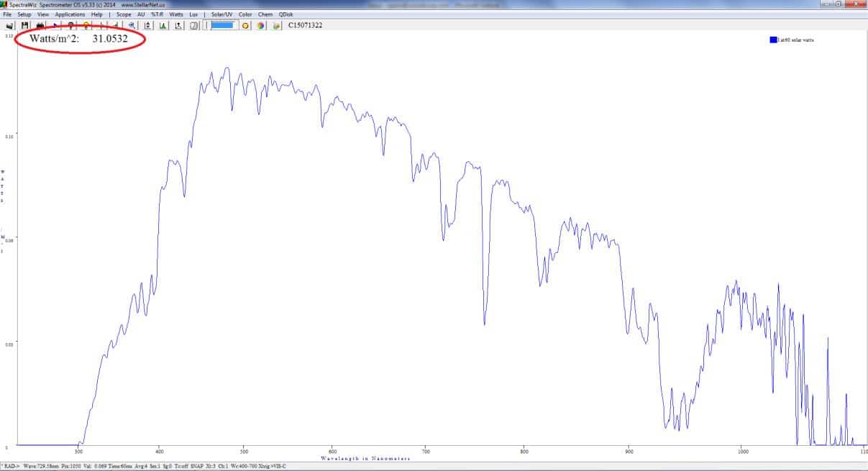Click the color wheel toolbar icon
The width and height of the screenshot is (868, 471).
pos(260,25)
